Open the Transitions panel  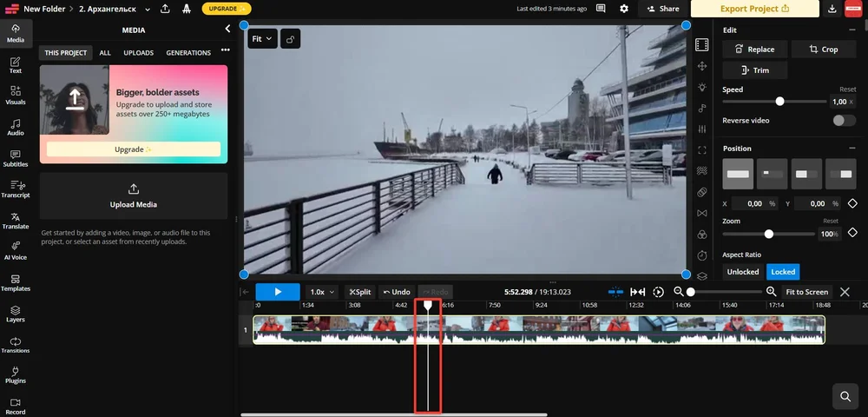[16, 343]
